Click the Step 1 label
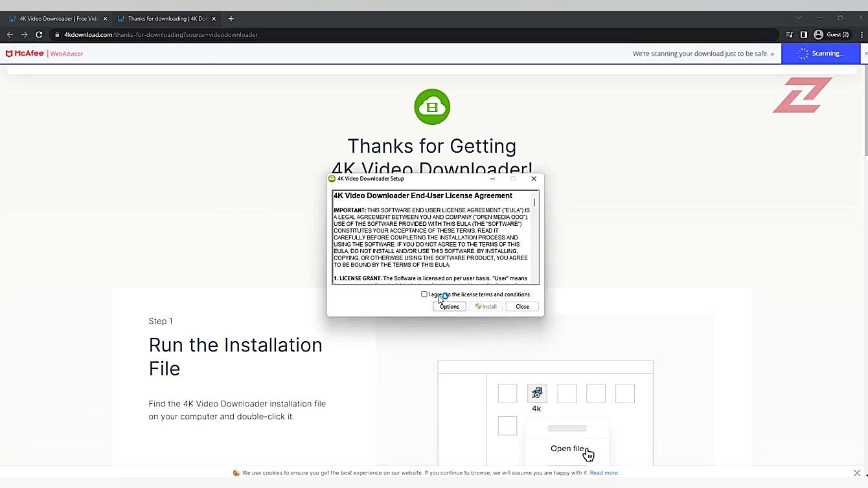Image resolution: width=868 pixels, height=488 pixels. (161, 321)
